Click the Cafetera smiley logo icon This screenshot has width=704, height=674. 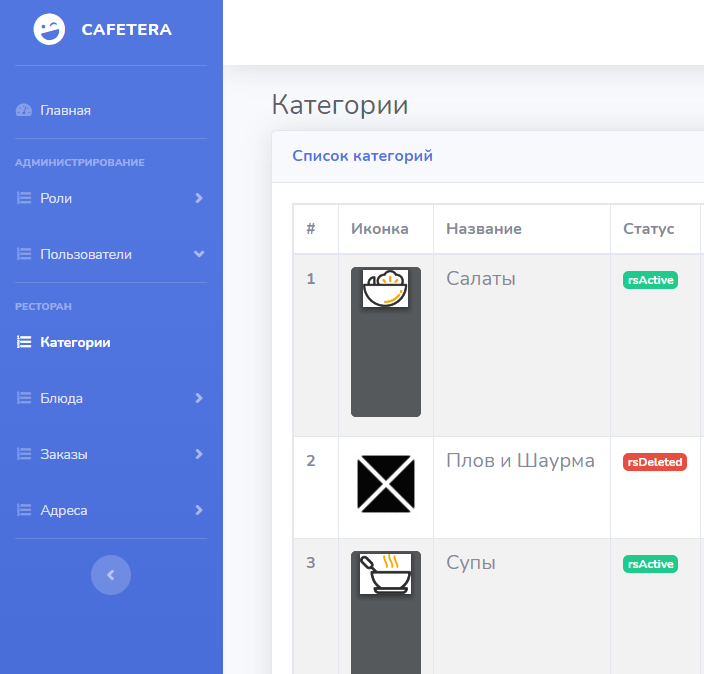[x=49, y=30]
